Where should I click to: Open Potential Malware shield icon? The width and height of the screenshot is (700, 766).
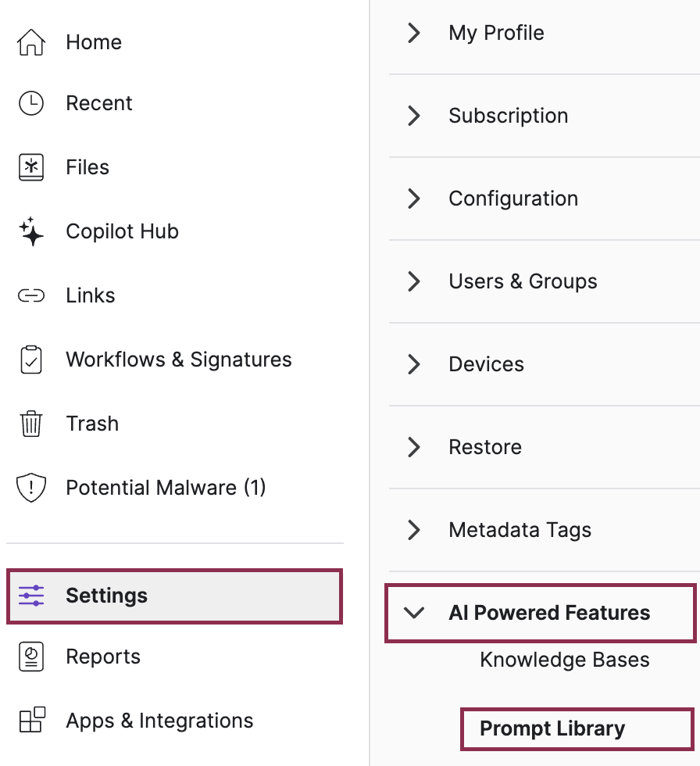tap(31, 488)
